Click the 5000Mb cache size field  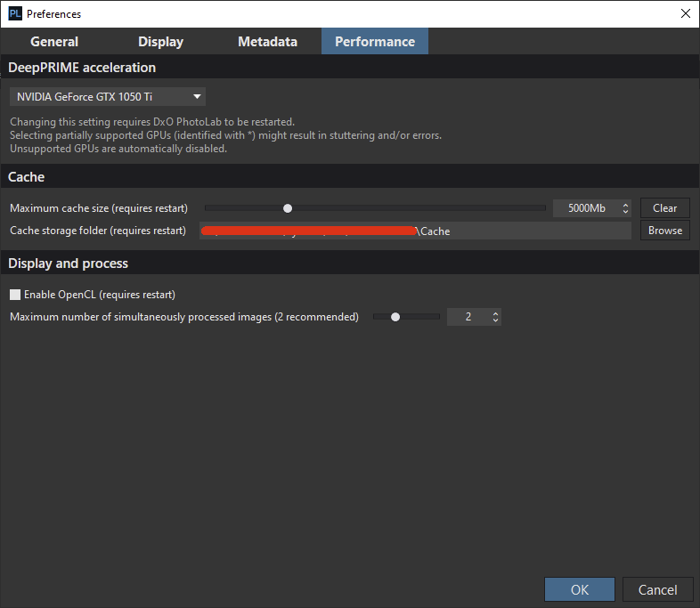click(x=586, y=208)
